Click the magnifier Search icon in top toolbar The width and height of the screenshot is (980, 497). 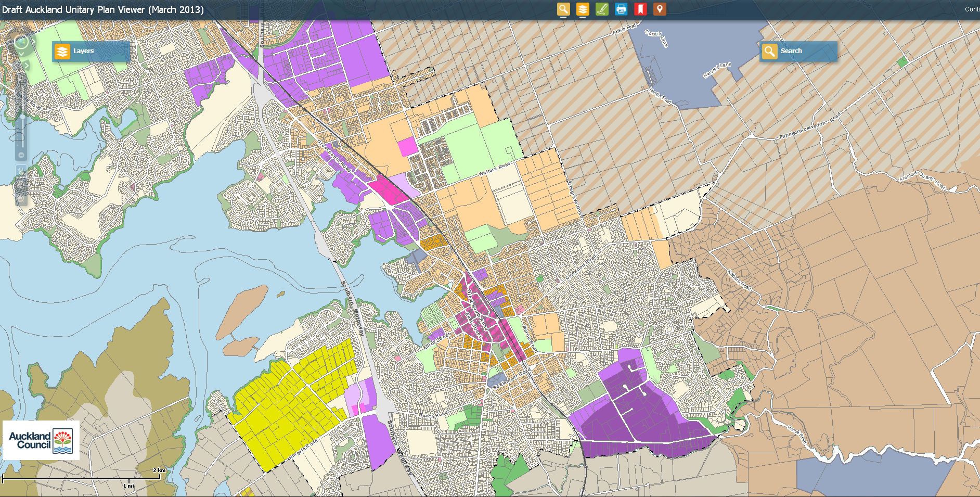pos(563,9)
